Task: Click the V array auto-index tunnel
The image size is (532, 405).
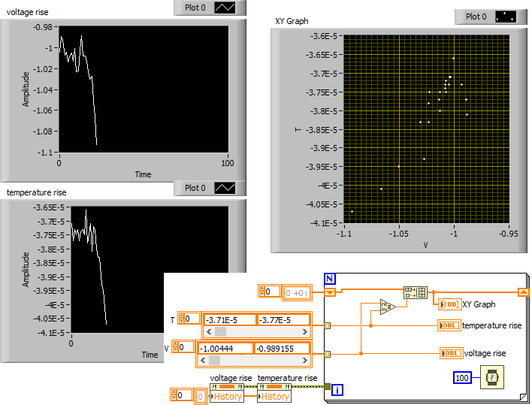Action: pyautogui.click(x=327, y=354)
